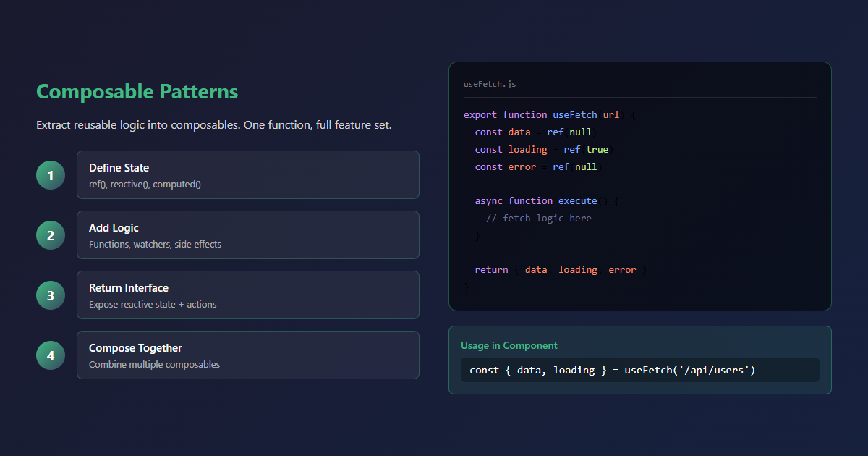The image size is (868, 456).
Task: Click the '// fetch logic here' comment
Action: point(539,218)
